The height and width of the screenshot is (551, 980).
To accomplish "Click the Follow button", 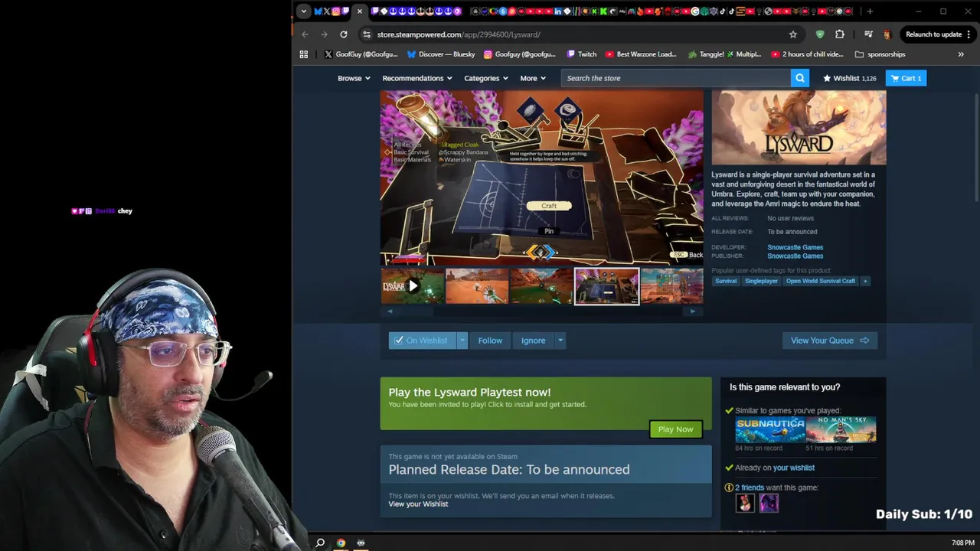I will point(490,341).
